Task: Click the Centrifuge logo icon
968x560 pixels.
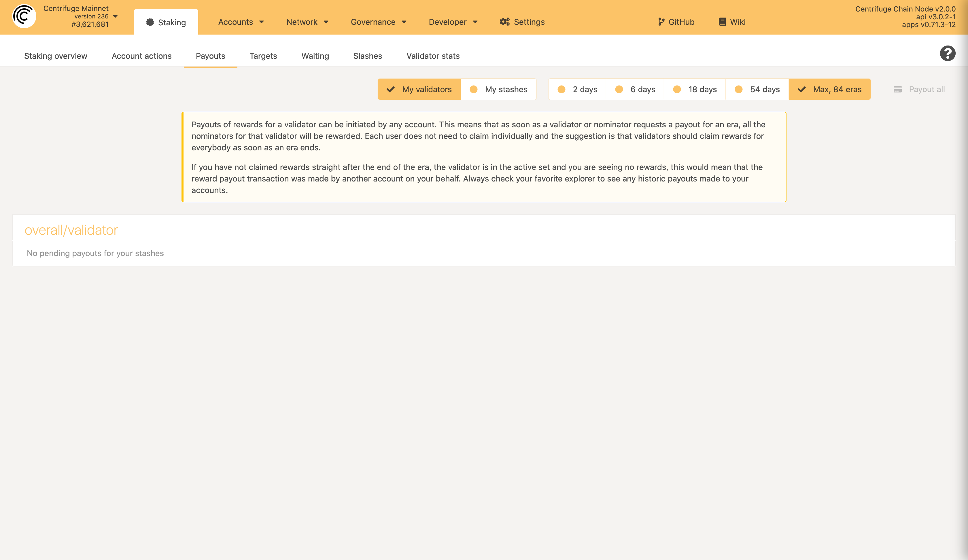Action: pos(24,16)
